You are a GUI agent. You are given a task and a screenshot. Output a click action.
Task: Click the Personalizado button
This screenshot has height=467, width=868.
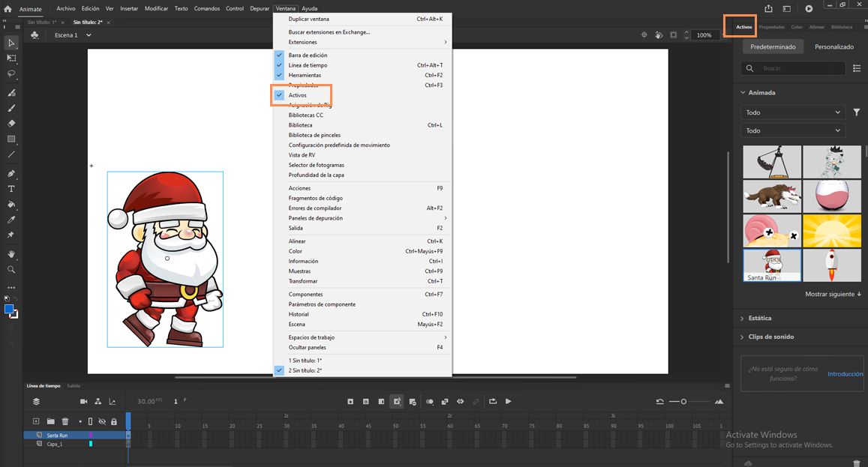coord(833,47)
